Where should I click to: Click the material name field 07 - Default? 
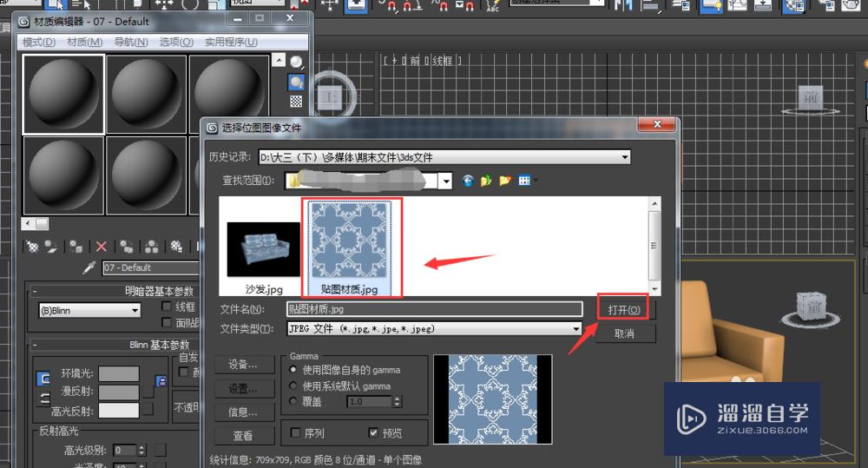[150, 268]
